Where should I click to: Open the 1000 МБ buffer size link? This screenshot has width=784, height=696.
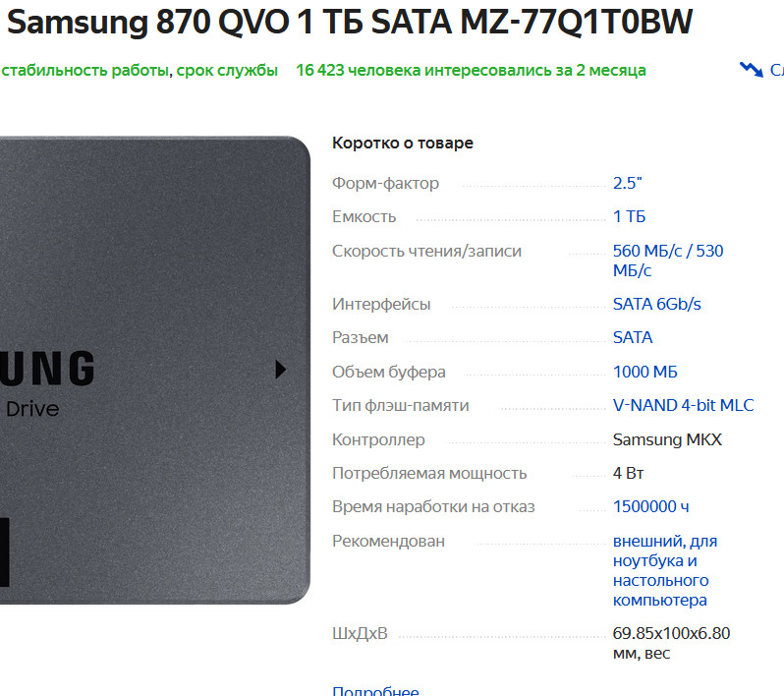pos(645,372)
